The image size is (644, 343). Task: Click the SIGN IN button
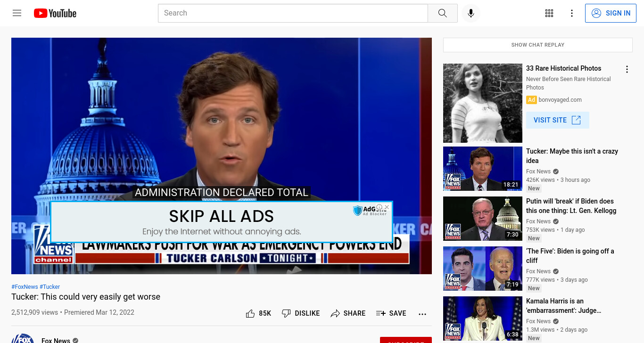click(611, 13)
